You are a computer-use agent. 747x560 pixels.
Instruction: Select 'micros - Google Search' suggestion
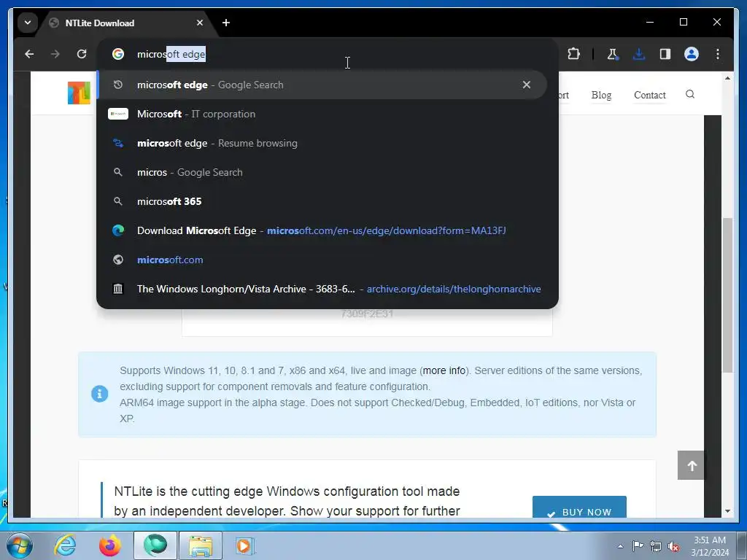pyautogui.click(x=322, y=172)
